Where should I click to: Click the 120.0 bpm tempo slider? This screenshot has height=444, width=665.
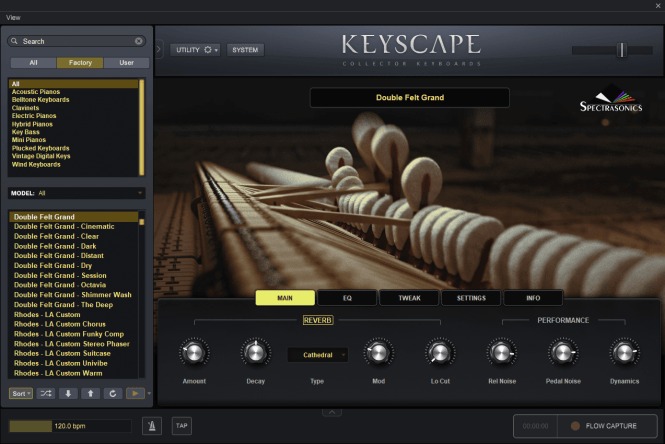click(x=70, y=426)
